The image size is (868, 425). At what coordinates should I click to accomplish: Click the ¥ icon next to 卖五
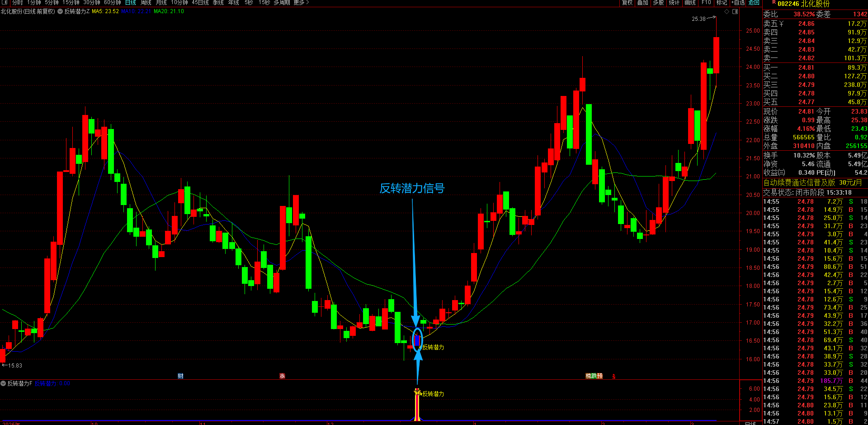point(781,24)
